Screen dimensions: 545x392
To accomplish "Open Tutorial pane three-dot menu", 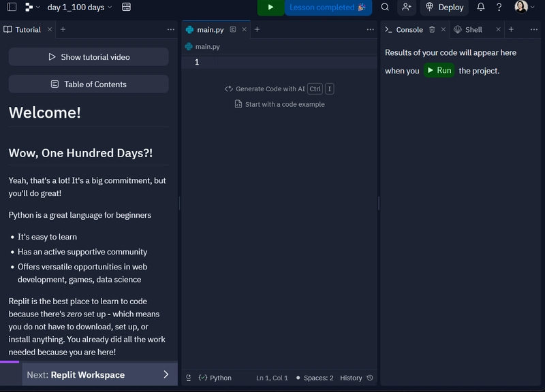I will 171,29.
